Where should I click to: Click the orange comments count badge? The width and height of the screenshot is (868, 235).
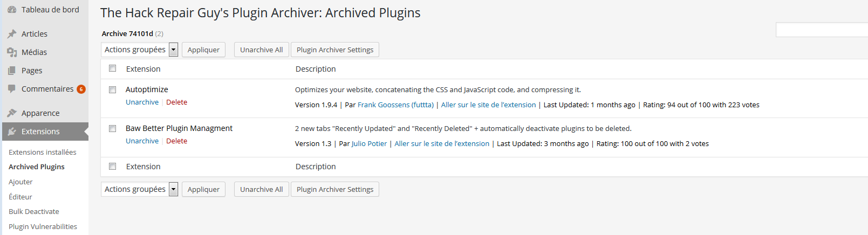[x=81, y=89]
